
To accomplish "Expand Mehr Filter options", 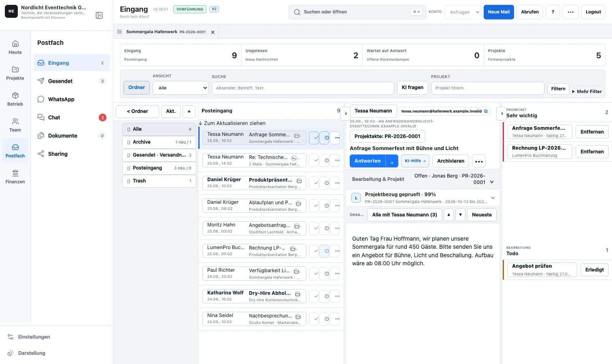I will [x=587, y=91].
